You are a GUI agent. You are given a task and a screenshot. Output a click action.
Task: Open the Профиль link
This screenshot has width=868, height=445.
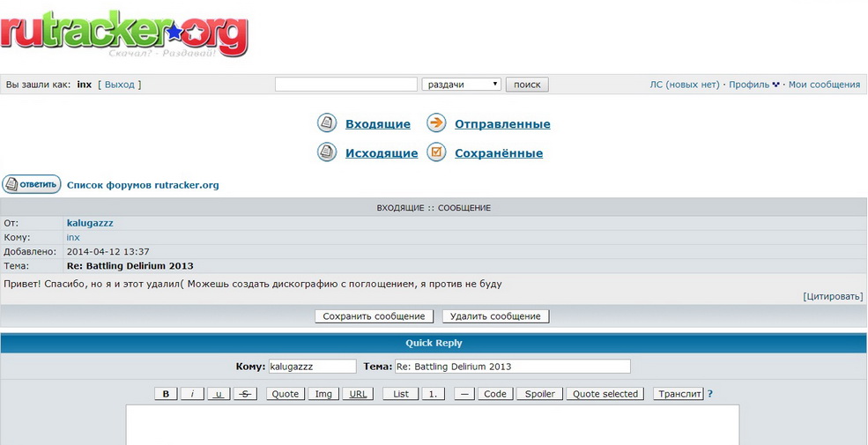pyautogui.click(x=748, y=85)
